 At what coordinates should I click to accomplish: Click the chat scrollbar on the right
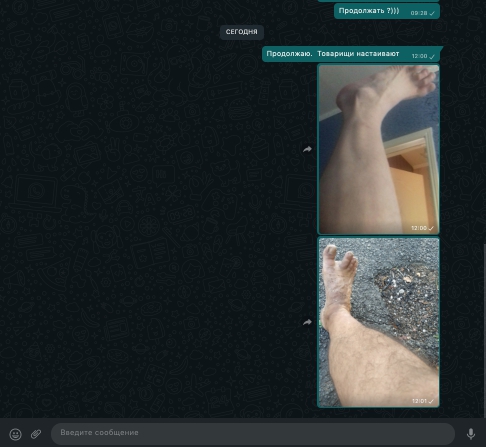coord(485,330)
